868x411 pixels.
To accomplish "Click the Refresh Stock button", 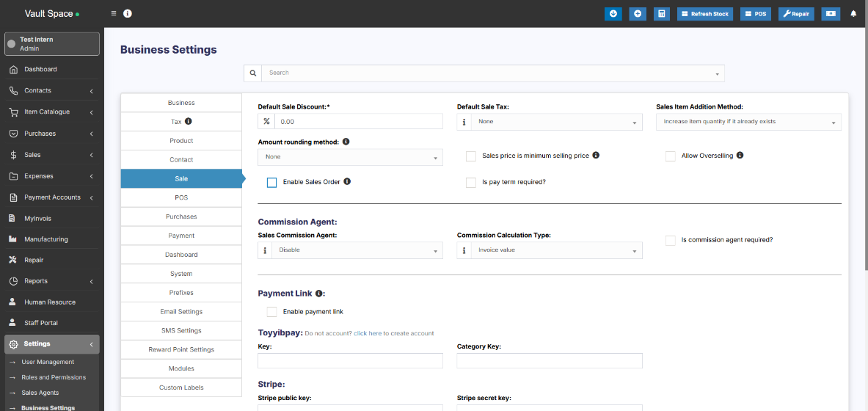I will coord(704,14).
